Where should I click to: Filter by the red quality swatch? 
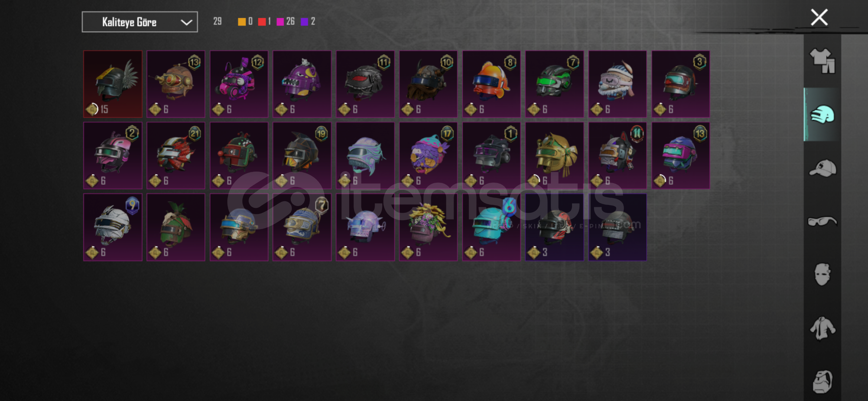262,22
